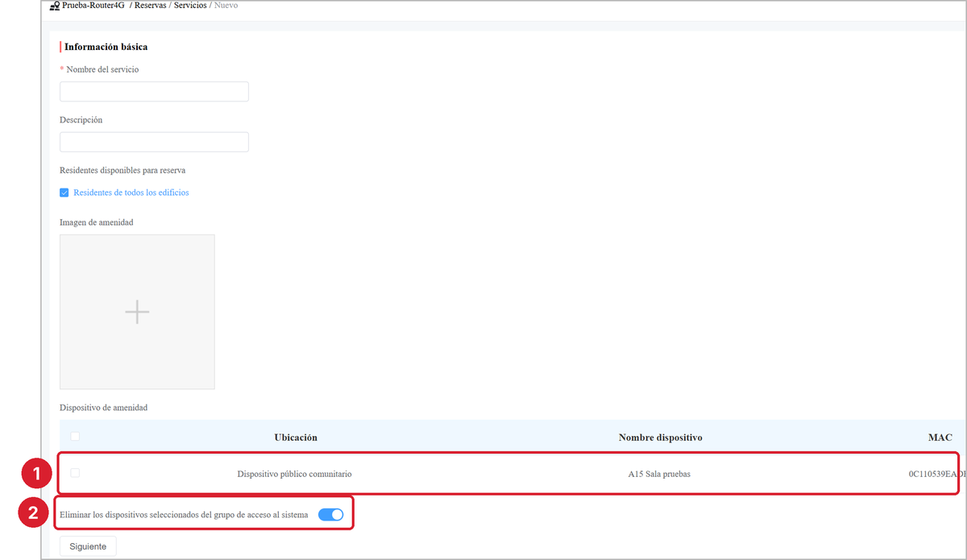Click the Prueba-Router4G community icon in breadcrumb
Screen dimensions: 967x560
[x=55, y=6]
